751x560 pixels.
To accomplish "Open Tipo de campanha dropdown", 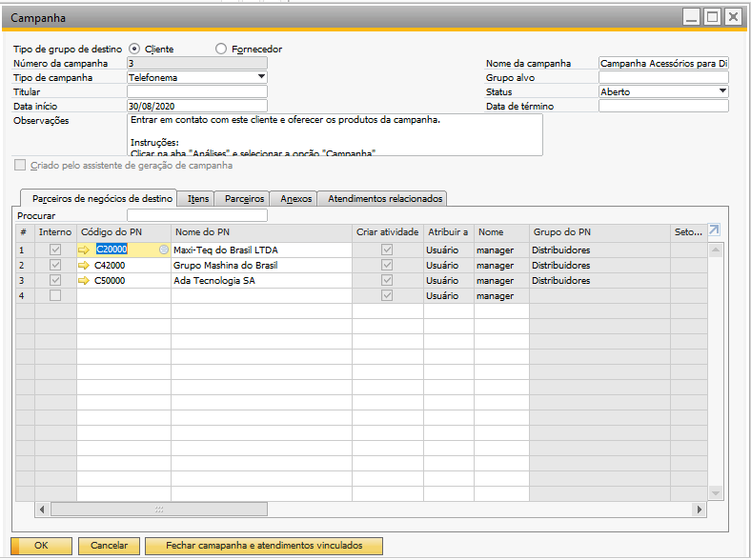I will (261, 77).
